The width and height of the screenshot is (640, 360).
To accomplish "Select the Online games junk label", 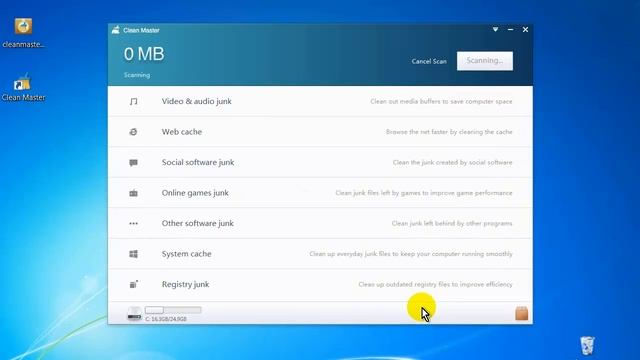I will pyautogui.click(x=195, y=193).
